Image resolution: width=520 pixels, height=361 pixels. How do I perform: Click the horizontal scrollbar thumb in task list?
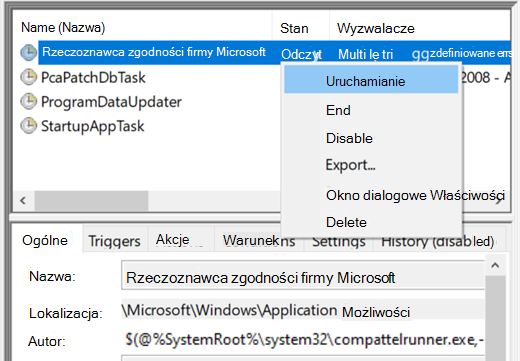91,201
